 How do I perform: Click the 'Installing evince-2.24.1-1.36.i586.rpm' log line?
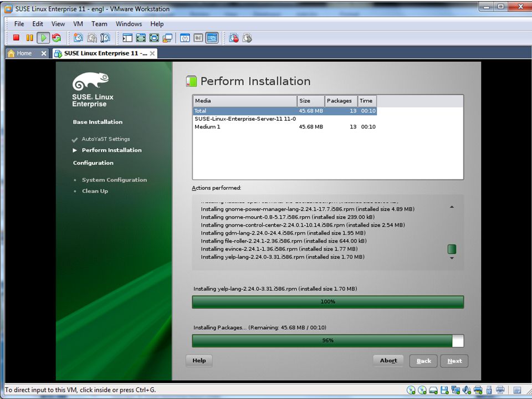pos(279,249)
